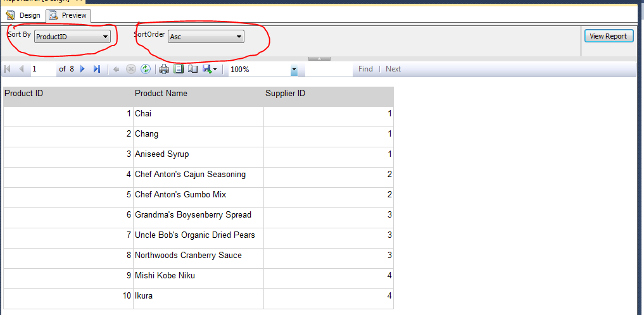Viewport: 644px width, 315px height.
Task: Collapse the parameters pane handle
Action: 319,59
